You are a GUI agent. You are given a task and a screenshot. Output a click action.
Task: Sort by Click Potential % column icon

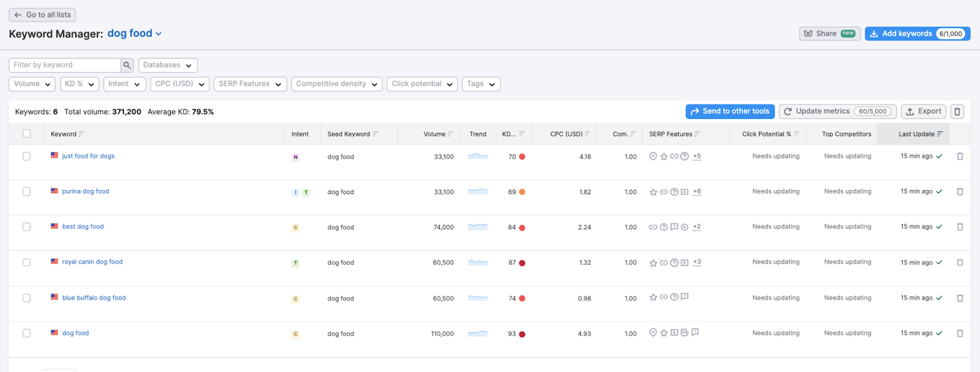point(797,134)
